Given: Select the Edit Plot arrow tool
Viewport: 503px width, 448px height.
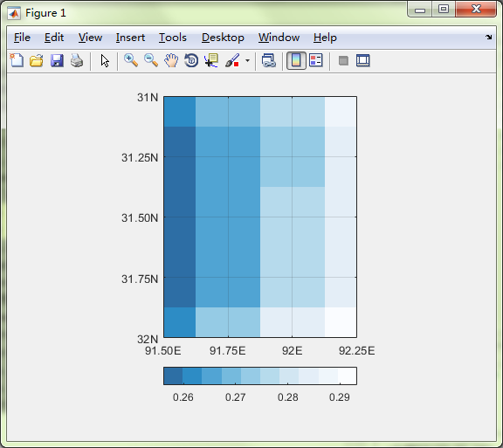Looking at the screenshot, I should pos(105,60).
